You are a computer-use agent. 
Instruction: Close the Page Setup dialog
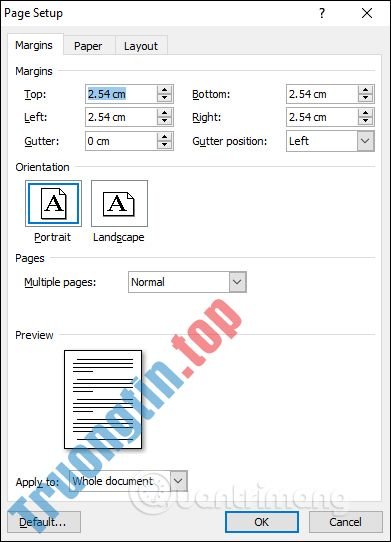pyautogui.click(x=367, y=13)
